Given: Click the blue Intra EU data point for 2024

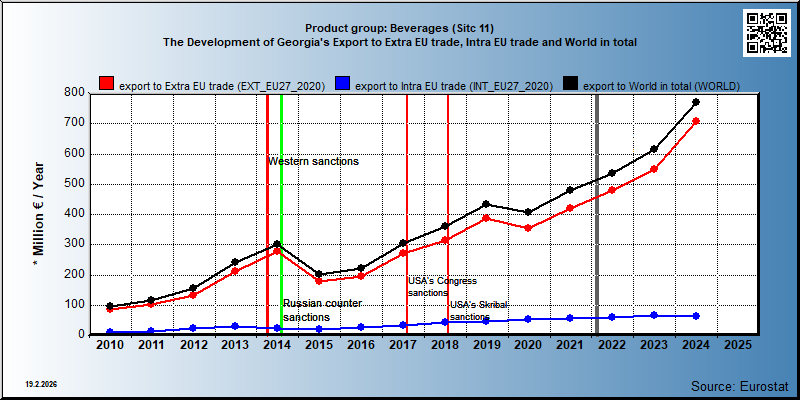Looking at the screenshot, I should [x=695, y=316].
